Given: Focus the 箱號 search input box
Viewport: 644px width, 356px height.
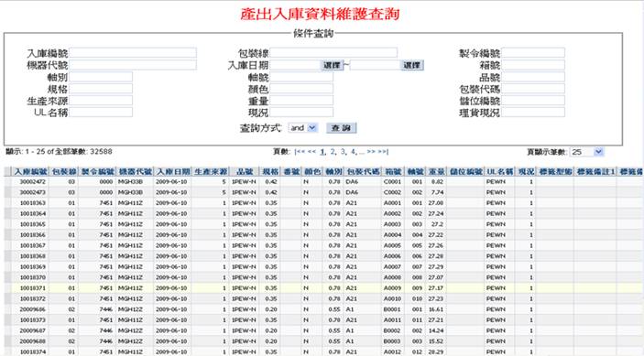Looking at the screenshot, I should click(x=533, y=65).
